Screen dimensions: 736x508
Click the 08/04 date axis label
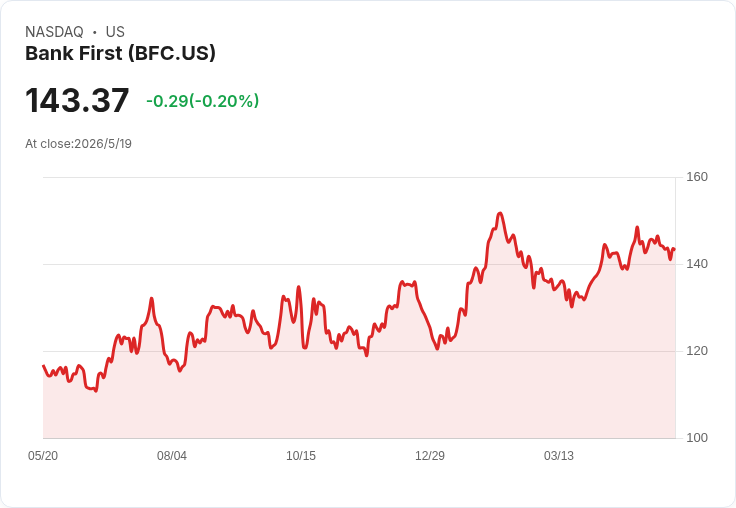tap(172, 455)
